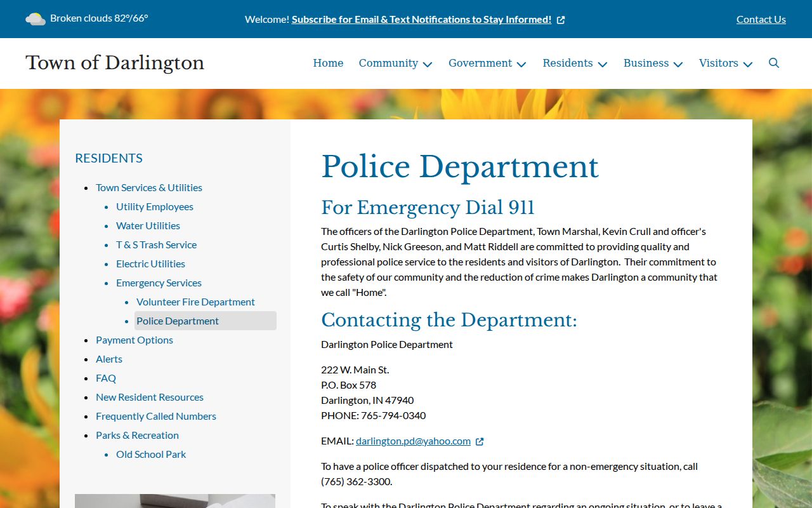Viewport: 812px width, 508px height.
Task: Click the sidebar image thumbnail below menu
Action: click(175, 501)
